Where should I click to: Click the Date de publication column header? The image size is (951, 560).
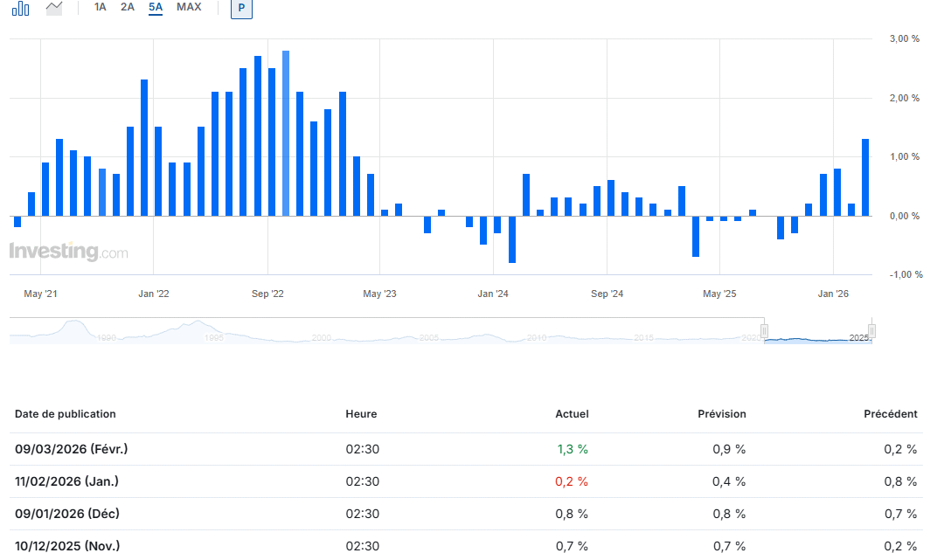coord(66,414)
